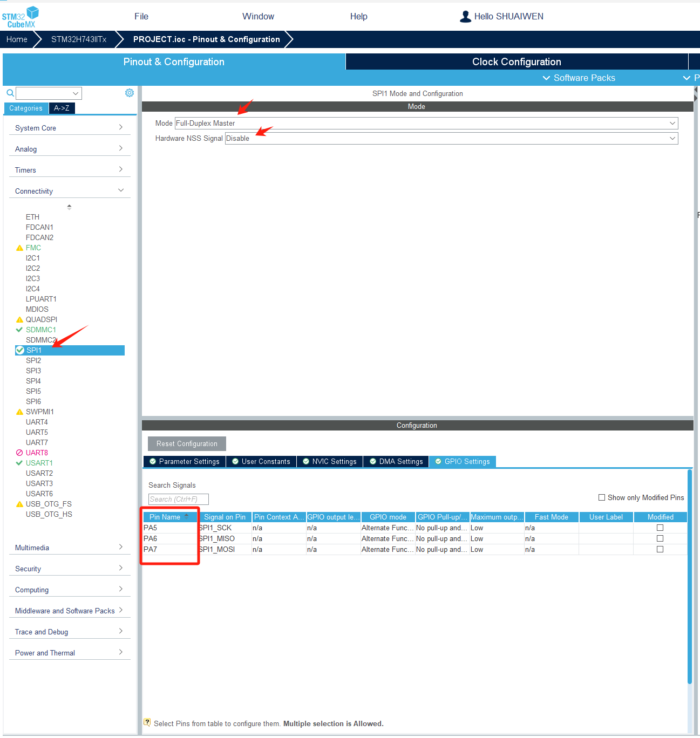Open the Parameter Settings tab
The width and height of the screenshot is (700, 738).
pyautogui.click(x=184, y=461)
